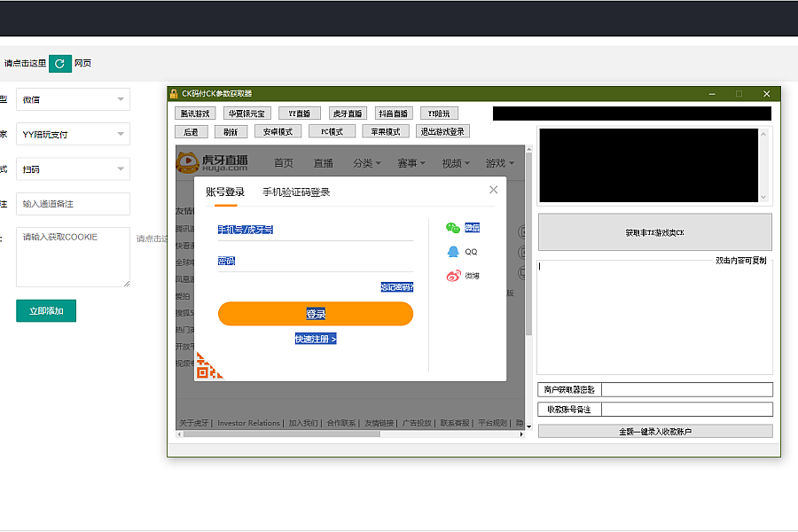Image resolution: width=798 pixels, height=532 pixels.
Task: Click 退出游戏登录 button
Action: click(442, 131)
